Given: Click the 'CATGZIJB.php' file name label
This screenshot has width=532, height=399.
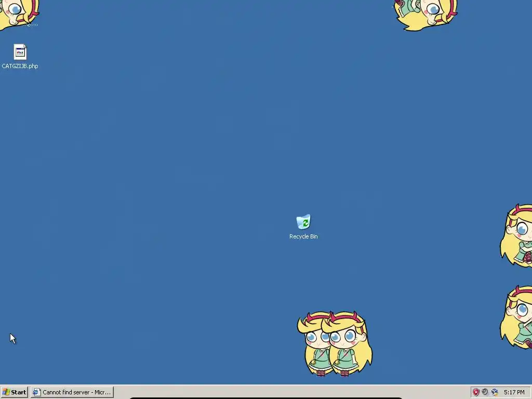Looking at the screenshot, I should [20, 66].
